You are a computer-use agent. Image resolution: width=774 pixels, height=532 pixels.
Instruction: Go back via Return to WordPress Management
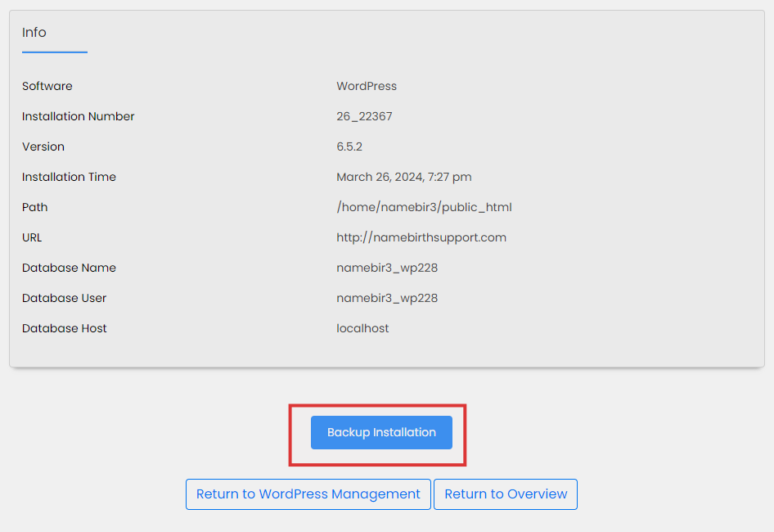pyautogui.click(x=308, y=494)
